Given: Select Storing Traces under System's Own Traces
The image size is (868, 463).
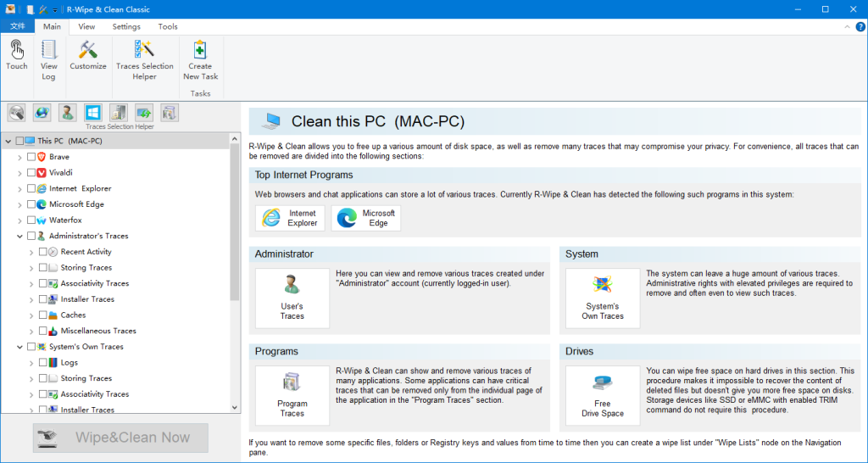Looking at the screenshot, I should point(86,378).
